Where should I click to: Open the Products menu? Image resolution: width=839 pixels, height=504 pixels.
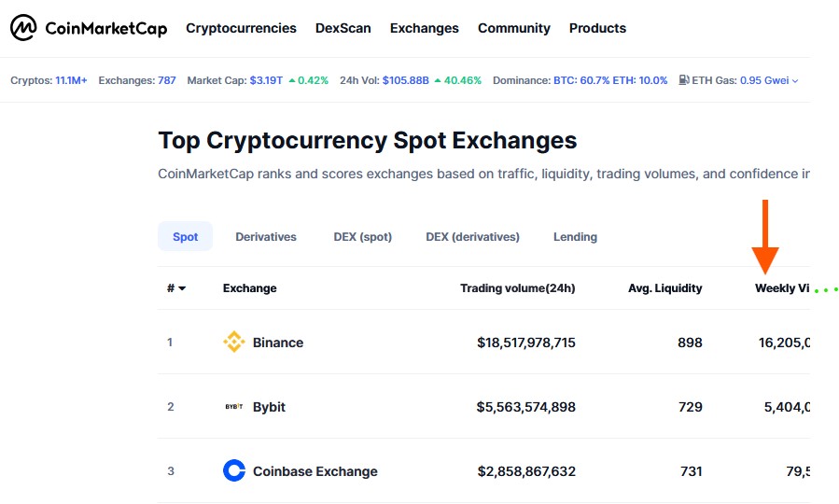[597, 28]
